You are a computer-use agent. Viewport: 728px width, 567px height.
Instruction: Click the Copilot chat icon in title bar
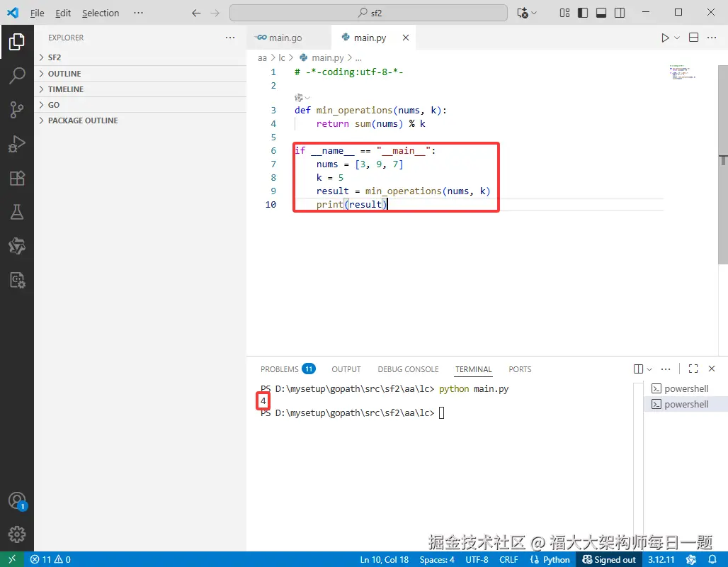pos(523,13)
